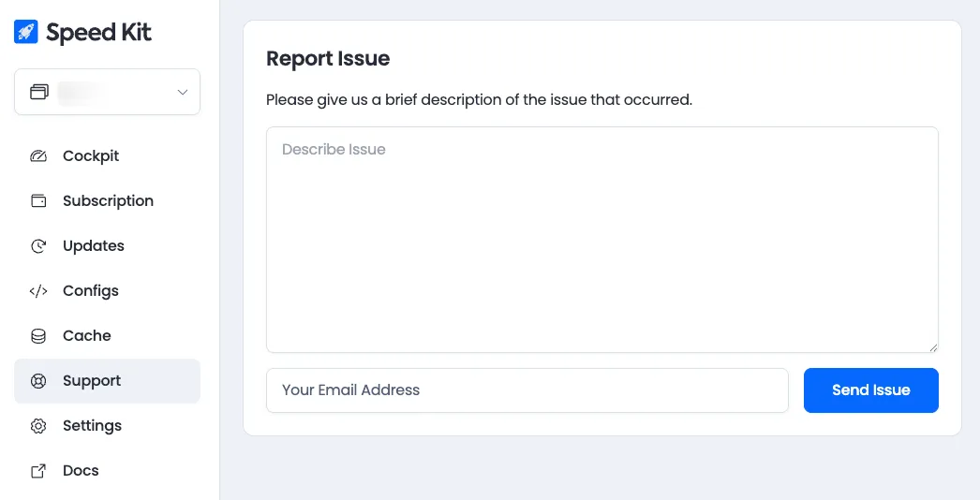The height and width of the screenshot is (500, 980).
Task: Go to the Subscription page
Action: [x=108, y=200]
